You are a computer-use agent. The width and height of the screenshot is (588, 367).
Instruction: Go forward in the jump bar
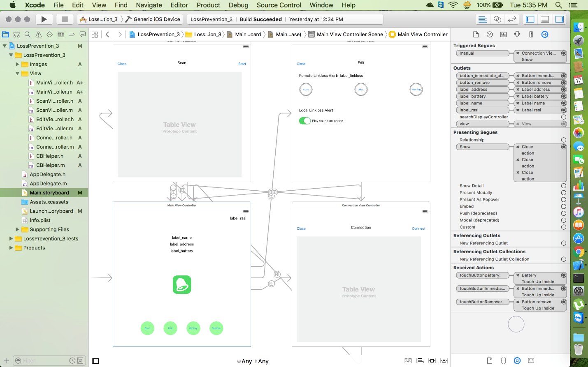(120, 35)
